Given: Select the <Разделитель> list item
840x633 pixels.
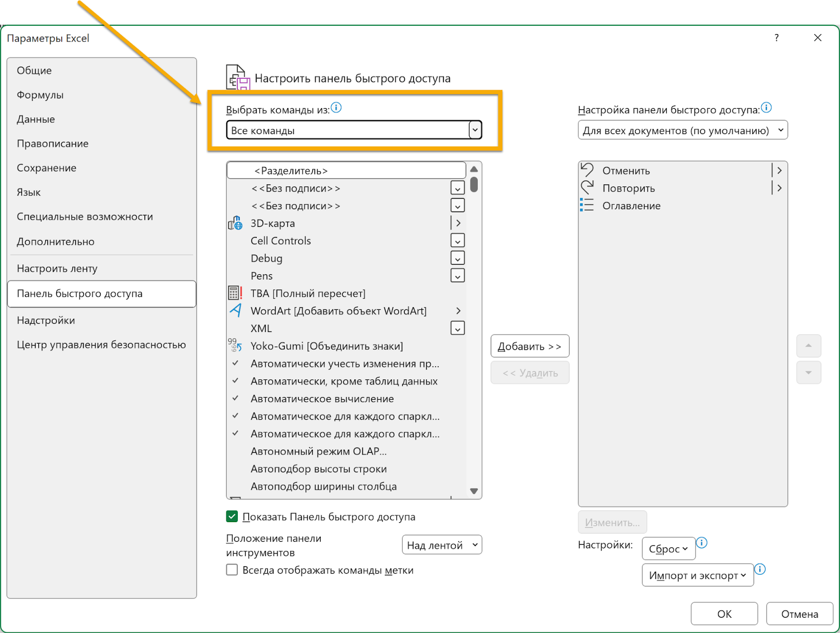Looking at the screenshot, I should 346,170.
